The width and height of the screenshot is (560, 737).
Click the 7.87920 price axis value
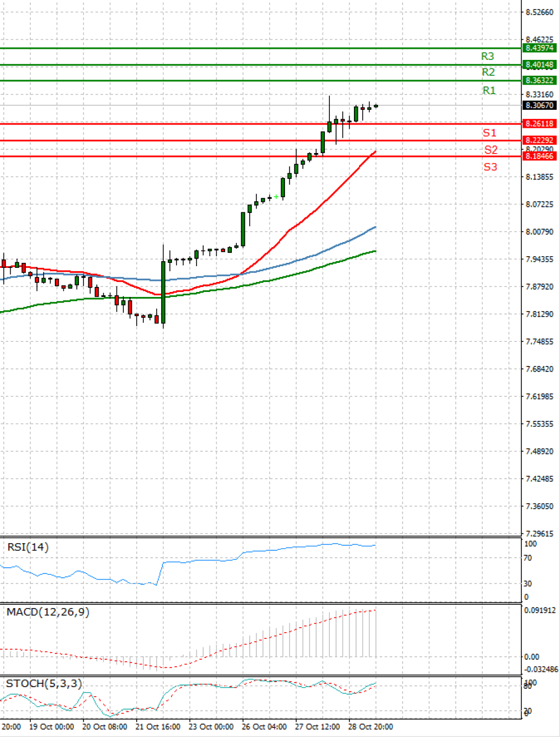[x=540, y=286]
